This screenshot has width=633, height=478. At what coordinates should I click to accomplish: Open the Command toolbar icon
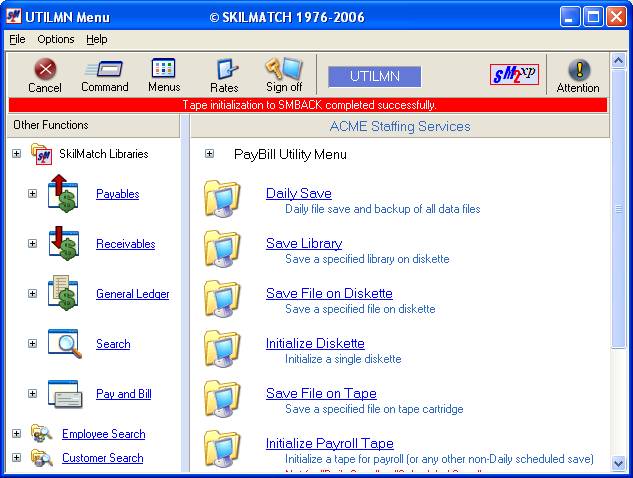click(105, 69)
